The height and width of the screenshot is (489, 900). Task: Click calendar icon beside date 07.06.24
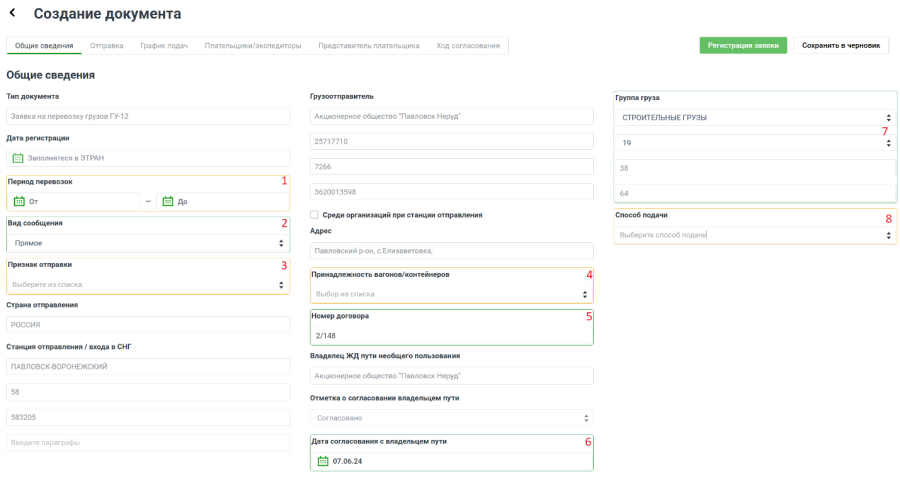pos(323,461)
